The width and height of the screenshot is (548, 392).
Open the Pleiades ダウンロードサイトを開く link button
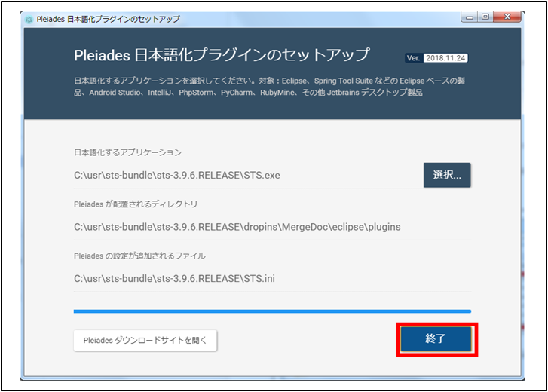click(x=145, y=341)
